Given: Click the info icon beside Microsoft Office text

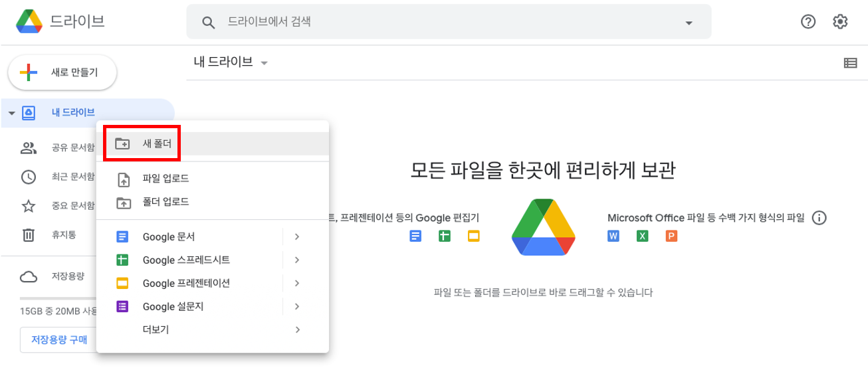Looking at the screenshot, I should click(x=819, y=218).
